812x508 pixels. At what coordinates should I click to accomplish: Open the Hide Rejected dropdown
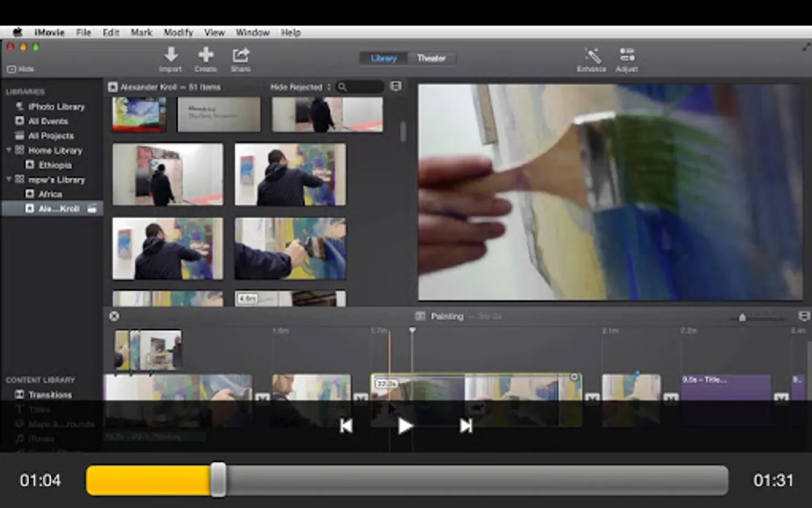pos(299,87)
